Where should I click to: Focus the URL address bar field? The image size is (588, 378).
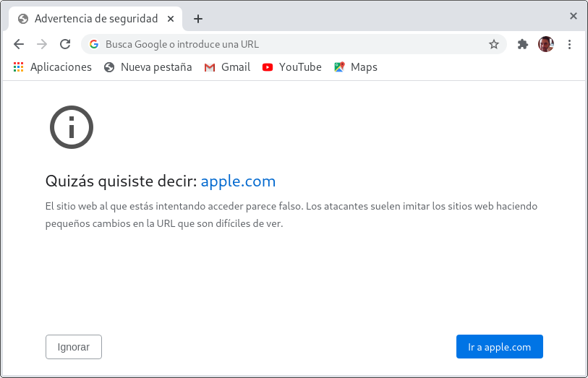[x=294, y=44]
